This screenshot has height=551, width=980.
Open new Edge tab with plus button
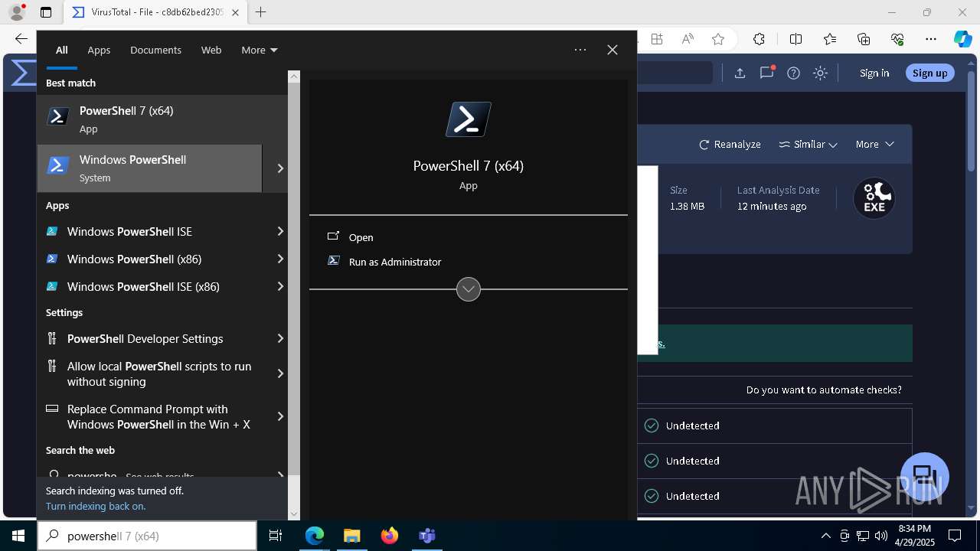261,12
